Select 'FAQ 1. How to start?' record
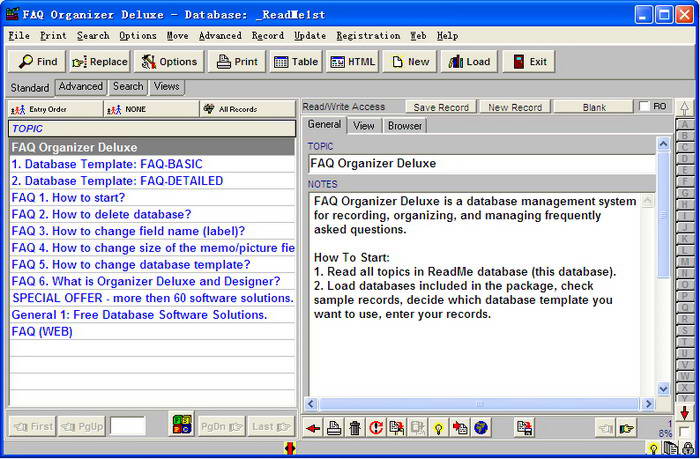Screen dimensions: 700x459 152,198
